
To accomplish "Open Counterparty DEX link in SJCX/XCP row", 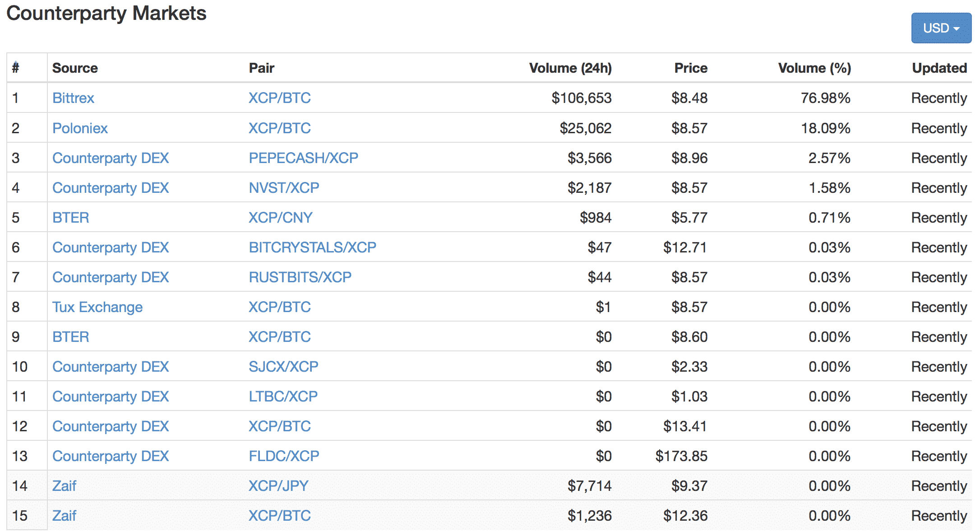I will pyautogui.click(x=111, y=367).
